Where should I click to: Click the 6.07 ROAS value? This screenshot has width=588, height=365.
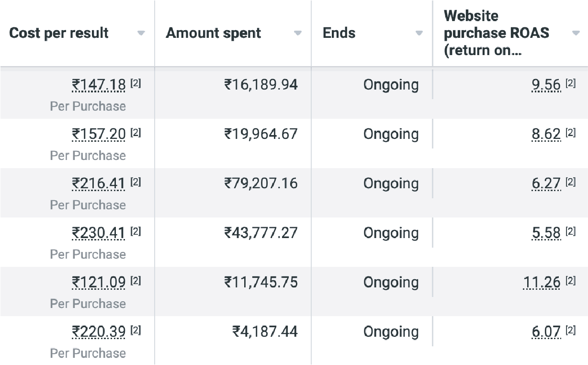[x=546, y=331]
